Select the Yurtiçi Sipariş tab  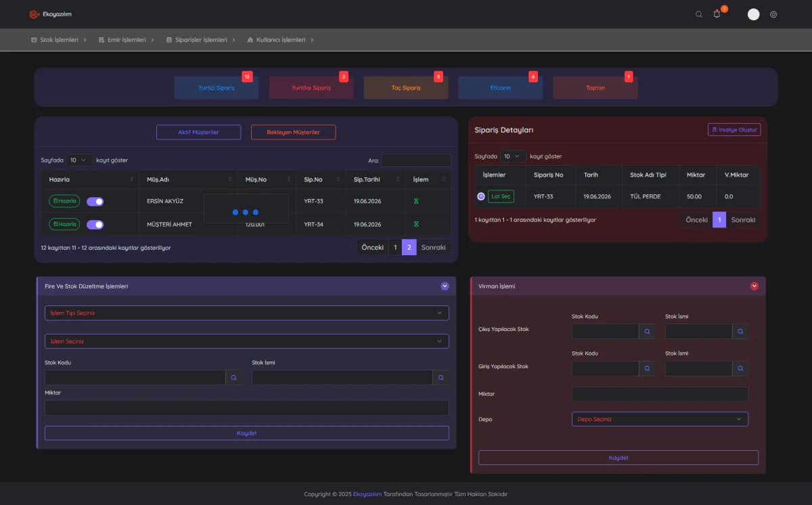point(217,88)
